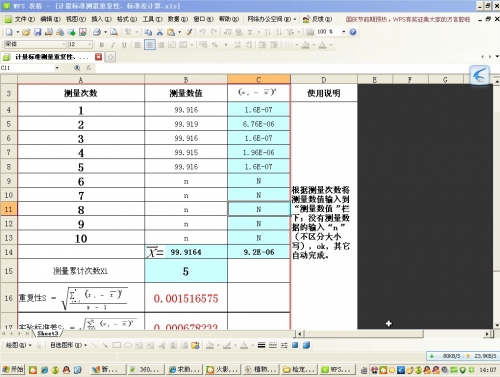The width and height of the screenshot is (500, 377).
Task: Toggle right alignment
Action: [x=161, y=45]
